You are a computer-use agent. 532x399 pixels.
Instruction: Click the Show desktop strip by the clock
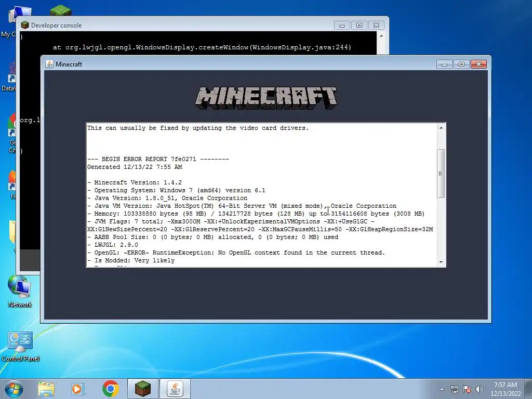point(528,389)
